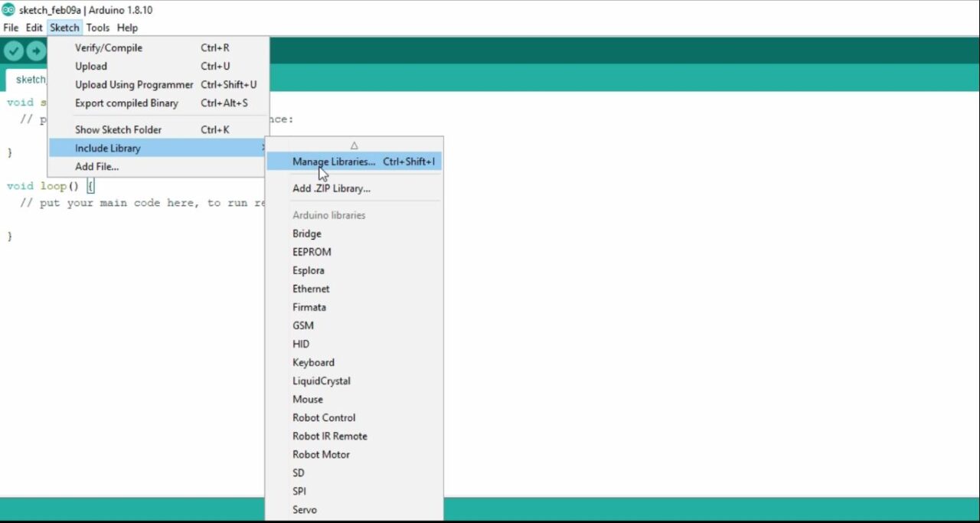
Task: Select Add .ZIP Library...
Action: (354, 188)
